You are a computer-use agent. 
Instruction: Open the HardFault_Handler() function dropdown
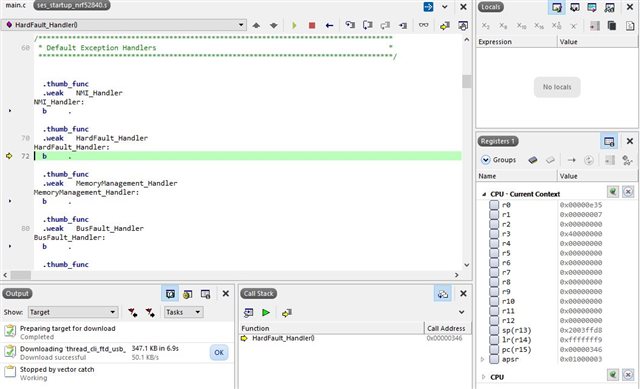click(241, 25)
